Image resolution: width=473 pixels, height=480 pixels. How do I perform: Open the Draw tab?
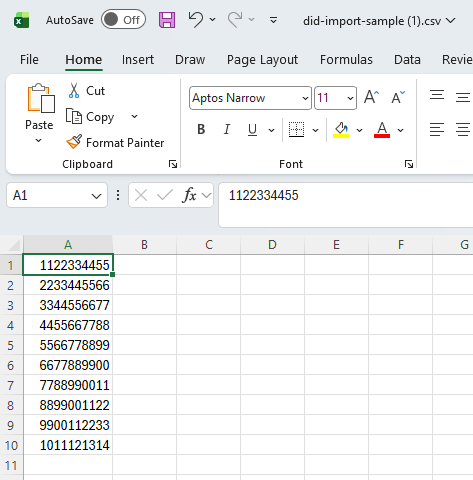pyautogui.click(x=190, y=60)
